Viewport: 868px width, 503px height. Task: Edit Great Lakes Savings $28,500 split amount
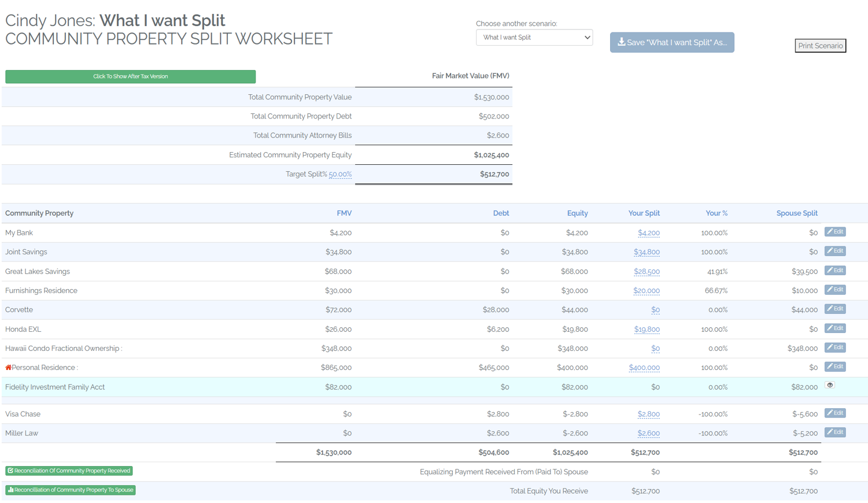(647, 272)
